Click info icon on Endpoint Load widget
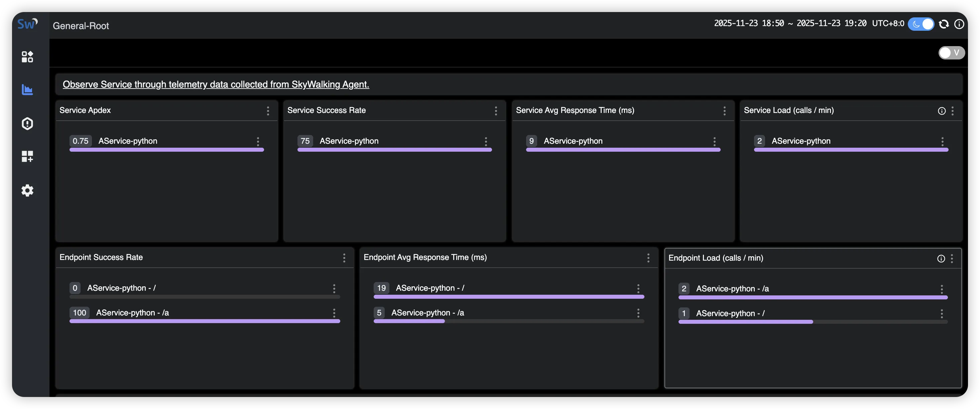This screenshot has width=980, height=409. 941,259
